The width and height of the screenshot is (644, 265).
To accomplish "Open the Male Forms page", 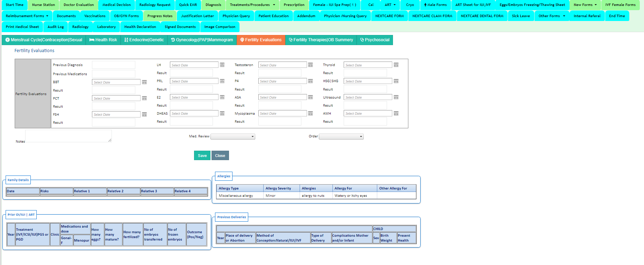I will click(435, 5).
